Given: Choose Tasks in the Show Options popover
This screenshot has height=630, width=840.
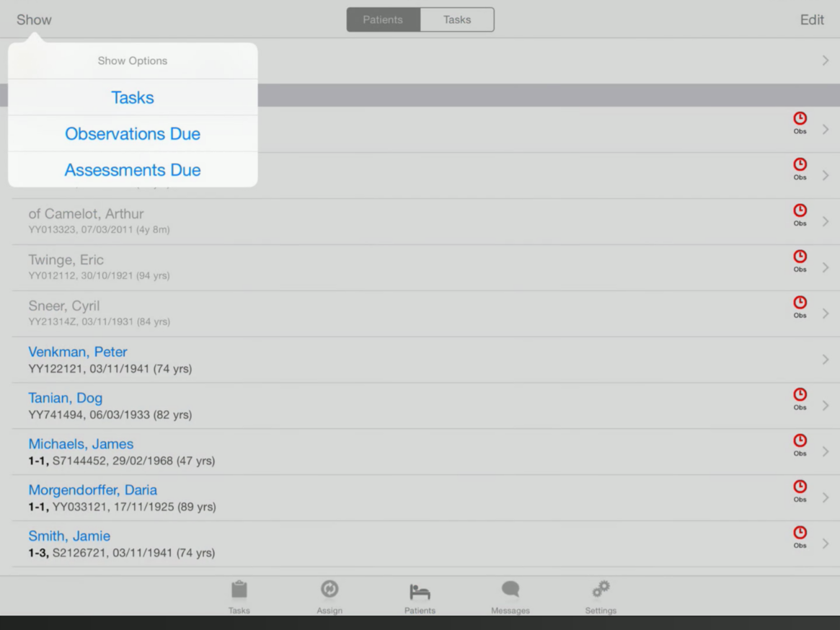Looking at the screenshot, I should click(x=133, y=97).
